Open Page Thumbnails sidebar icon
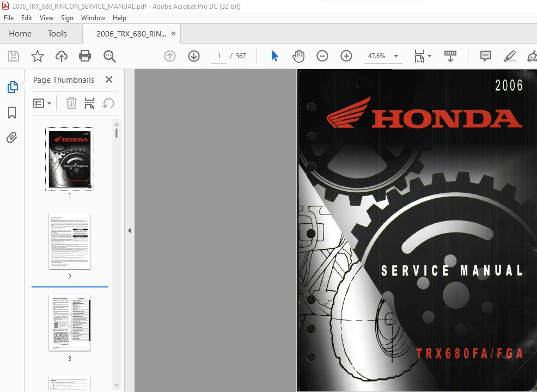Screen dimensions: 537x392 tap(13, 87)
